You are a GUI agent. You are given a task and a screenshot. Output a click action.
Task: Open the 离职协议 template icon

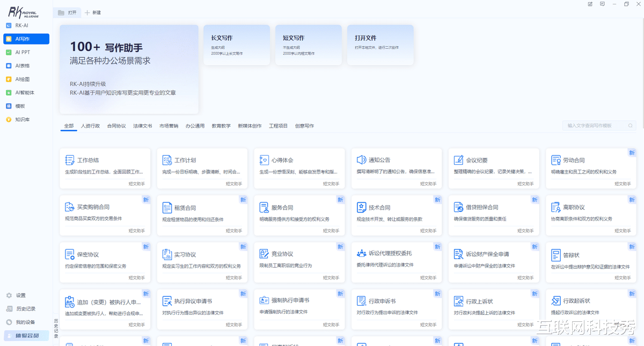pos(556,207)
